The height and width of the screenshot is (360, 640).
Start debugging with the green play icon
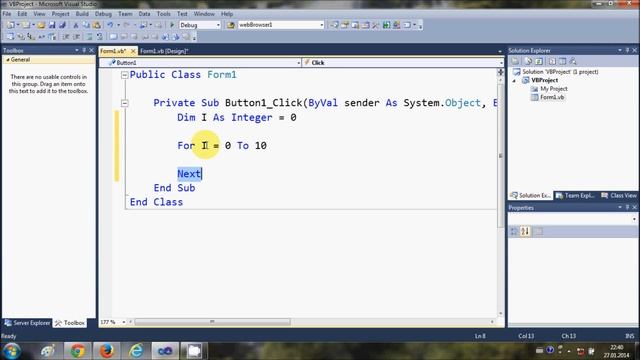(x=172, y=25)
